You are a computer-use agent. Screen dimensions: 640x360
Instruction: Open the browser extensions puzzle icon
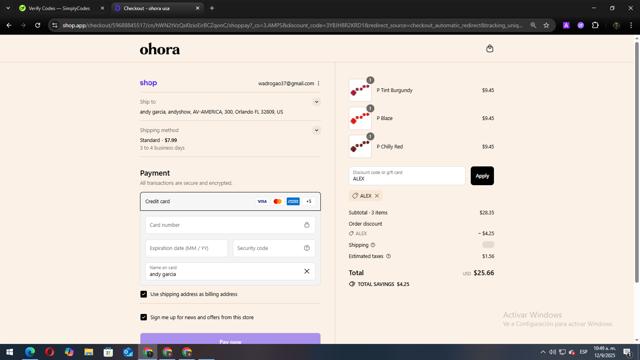[595, 25]
